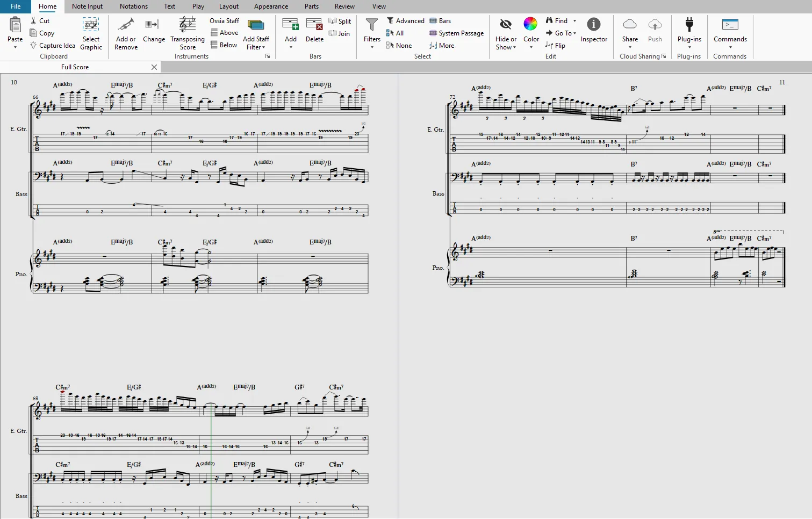
Task: Click the Ossia Staff label
Action: 224,21
